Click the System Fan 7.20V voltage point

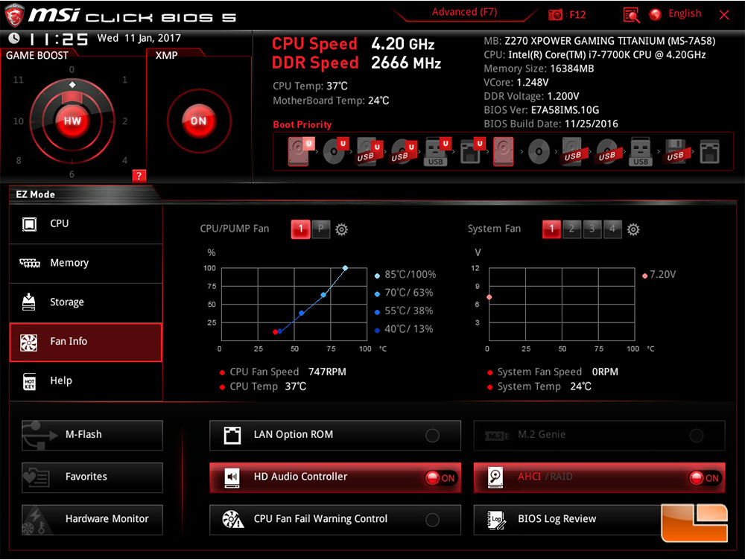(x=489, y=297)
